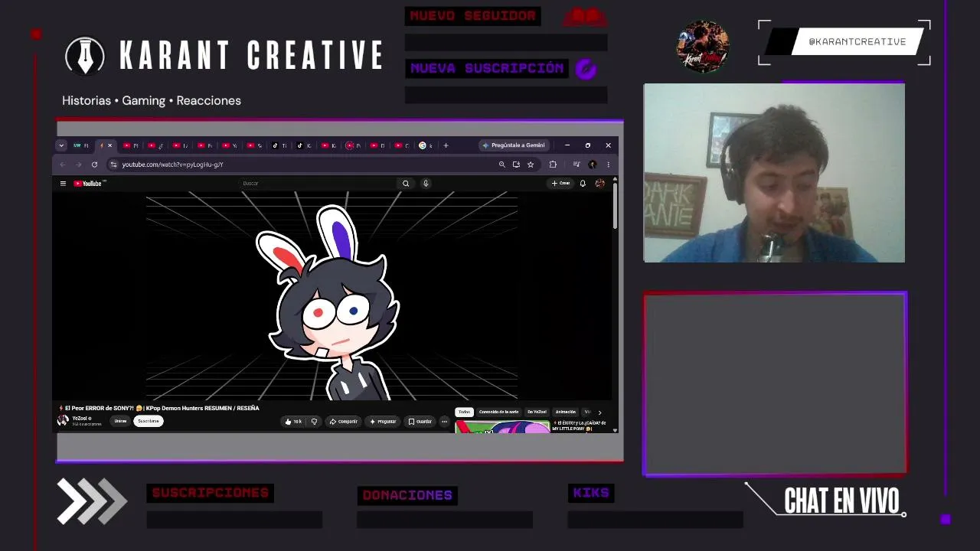The height and width of the screenshot is (551, 980).
Task: Click the youtube.com address bar URL
Action: click(173, 165)
